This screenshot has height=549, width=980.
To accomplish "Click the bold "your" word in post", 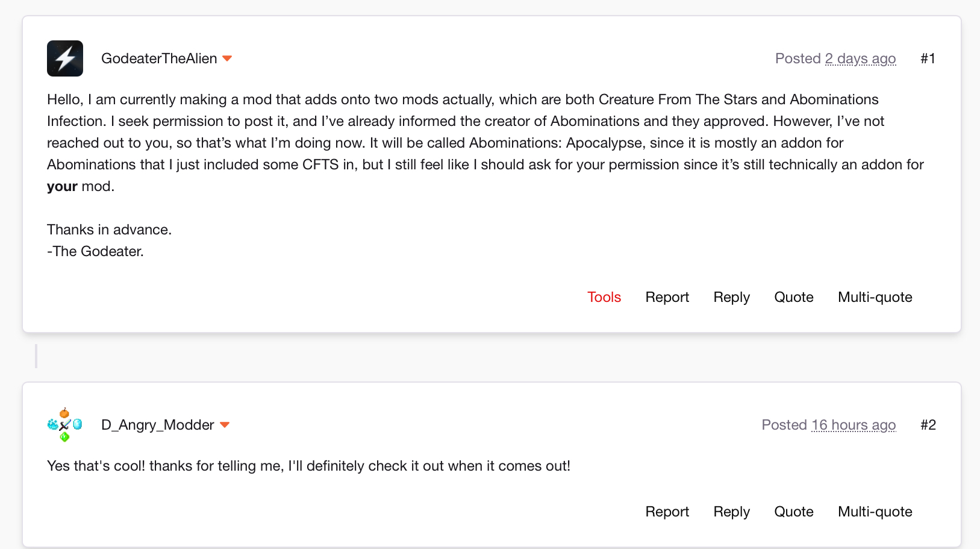I will coord(62,186).
